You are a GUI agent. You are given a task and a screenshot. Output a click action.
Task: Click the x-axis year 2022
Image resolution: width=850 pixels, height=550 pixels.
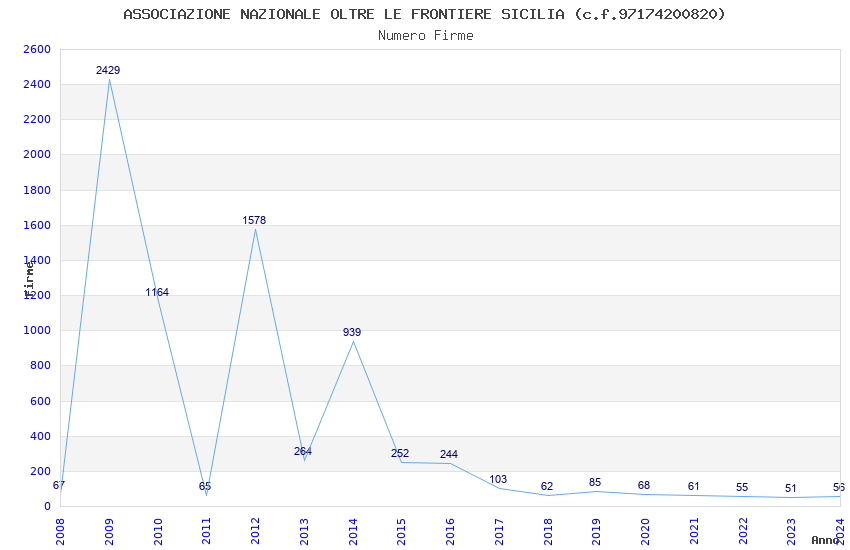(x=743, y=531)
